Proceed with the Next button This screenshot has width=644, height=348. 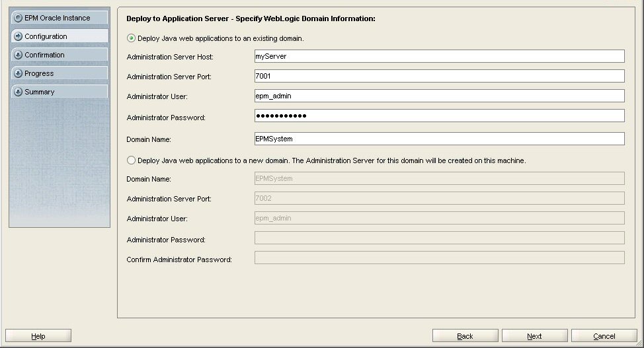point(534,335)
